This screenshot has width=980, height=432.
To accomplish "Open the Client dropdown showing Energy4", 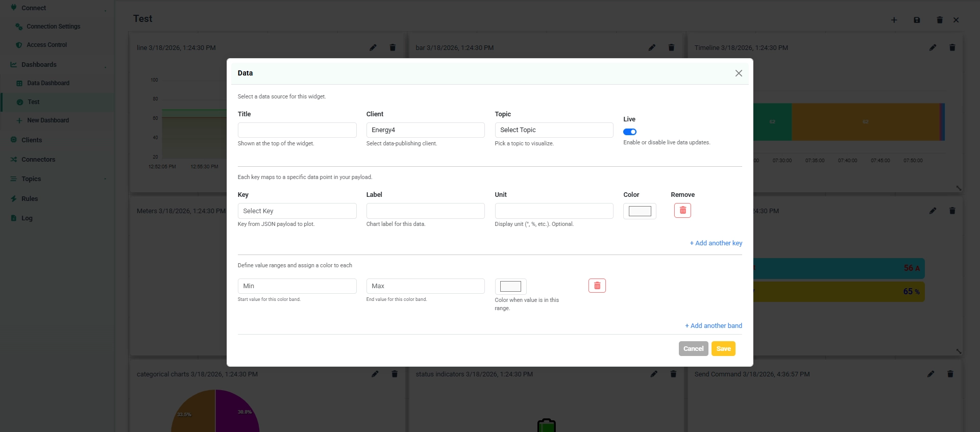I will [x=425, y=130].
